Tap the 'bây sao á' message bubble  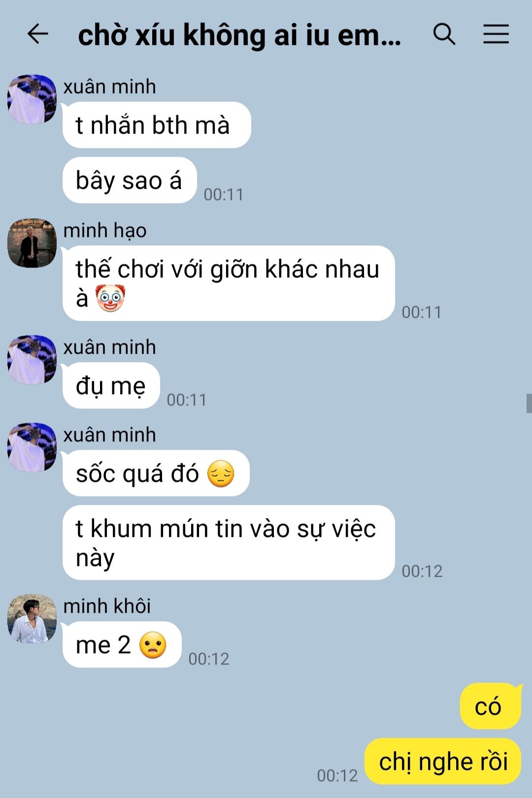130,180
